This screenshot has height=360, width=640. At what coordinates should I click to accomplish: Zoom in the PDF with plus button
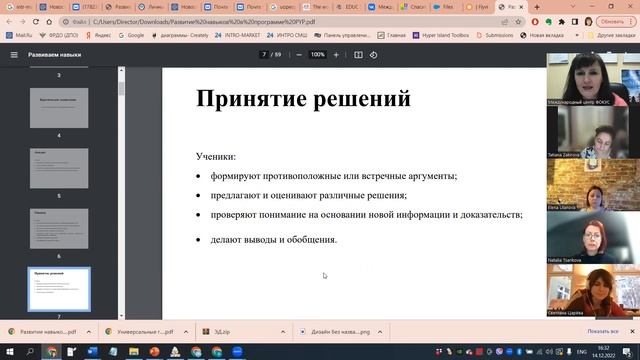tap(336, 55)
